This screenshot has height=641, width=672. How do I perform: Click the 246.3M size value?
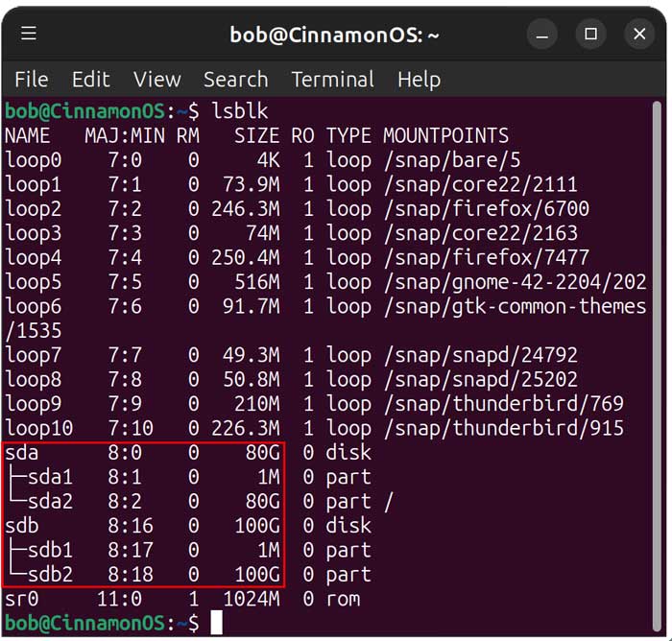246,209
